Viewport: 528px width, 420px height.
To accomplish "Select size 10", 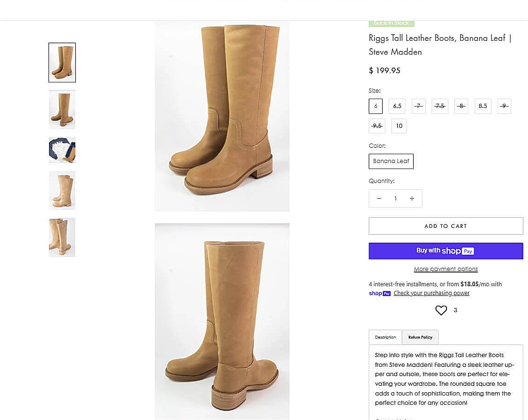I will [x=399, y=126].
